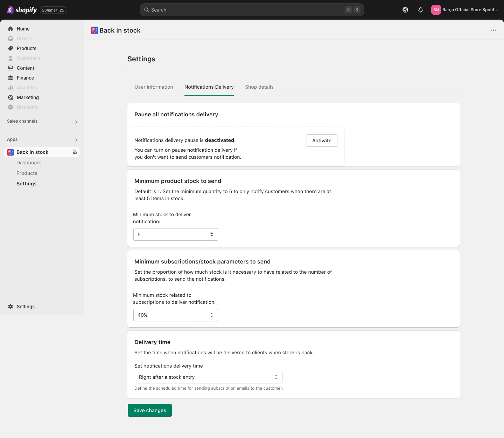Open the minimum stock dropdown showing 5

tap(176, 234)
